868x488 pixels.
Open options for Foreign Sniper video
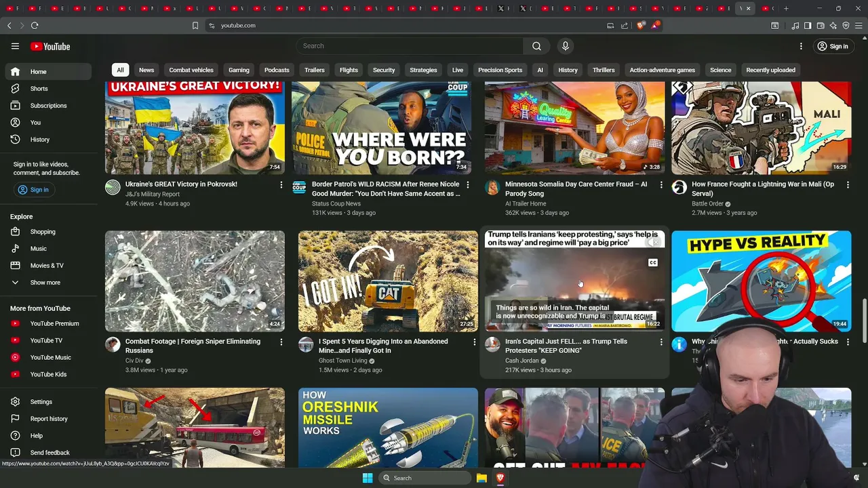281,342
